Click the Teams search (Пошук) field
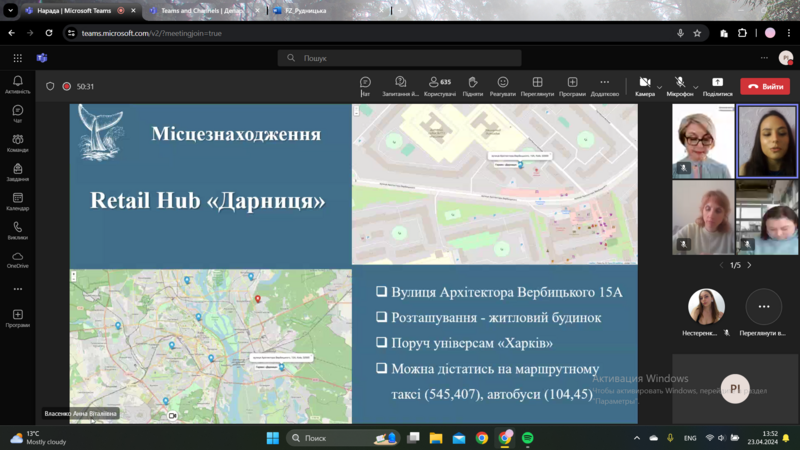Image resolution: width=800 pixels, height=450 pixels. [x=399, y=58]
